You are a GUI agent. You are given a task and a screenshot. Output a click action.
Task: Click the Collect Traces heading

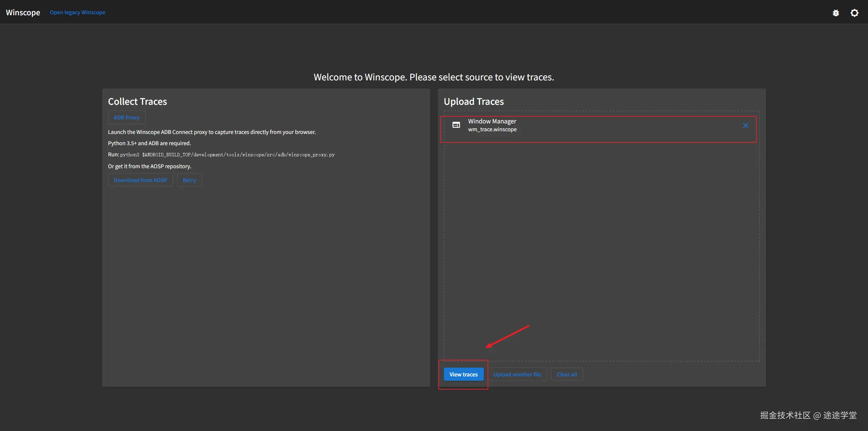pyautogui.click(x=137, y=101)
